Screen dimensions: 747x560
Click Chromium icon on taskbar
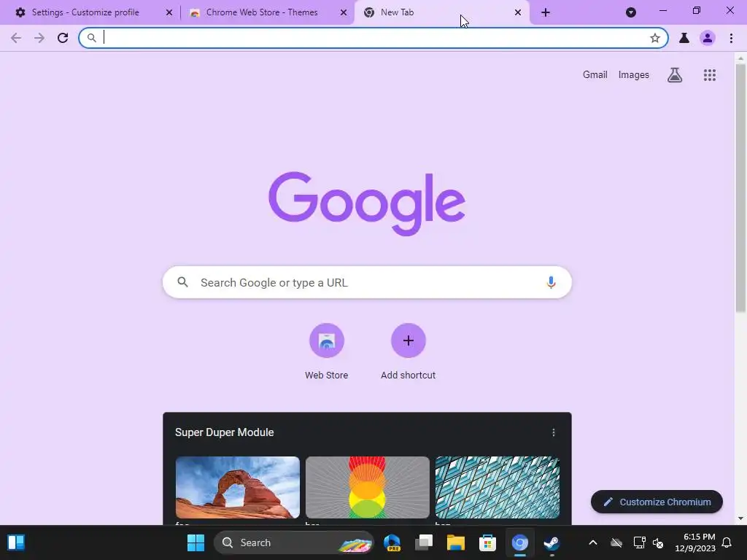click(x=519, y=542)
